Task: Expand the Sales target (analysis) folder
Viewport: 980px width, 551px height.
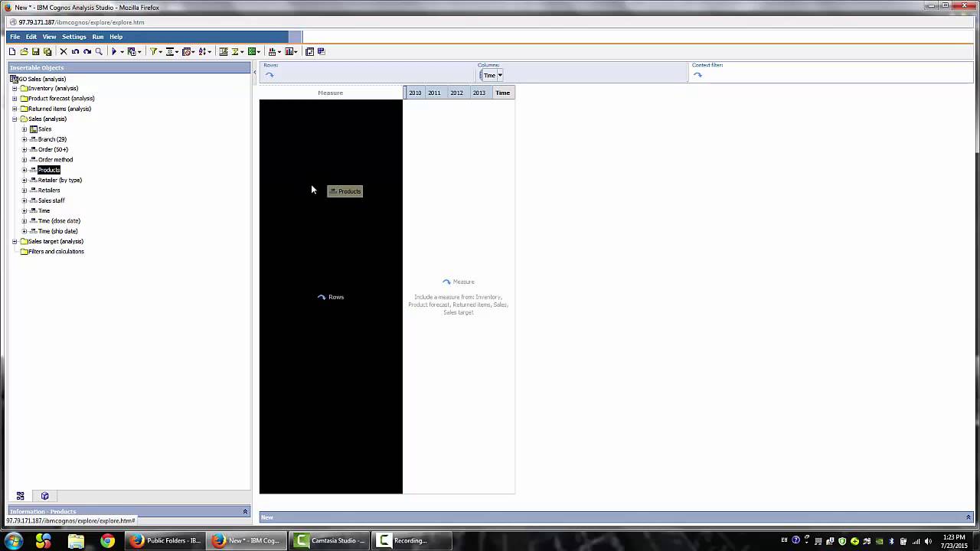Action: pyautogui.click(x=14, y=242)
